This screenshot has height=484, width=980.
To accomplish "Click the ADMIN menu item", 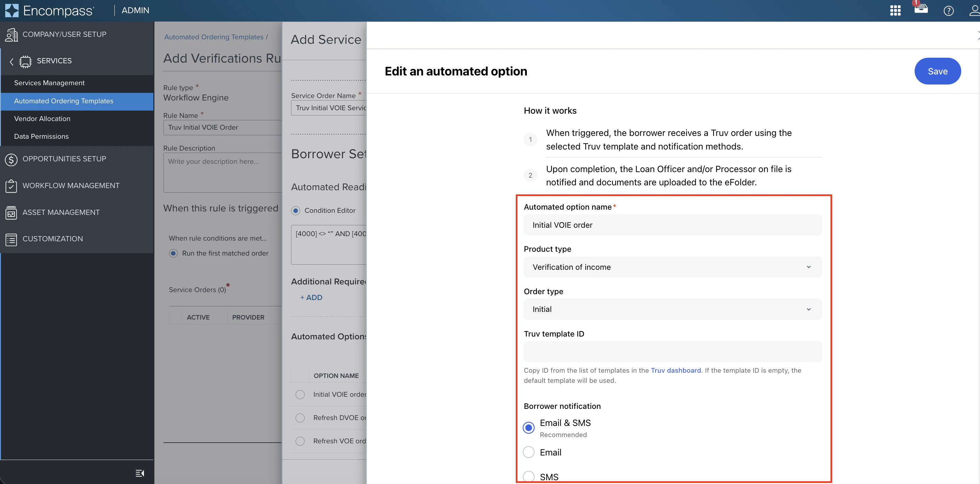I will pyautogui.click(x=135, y=10).
